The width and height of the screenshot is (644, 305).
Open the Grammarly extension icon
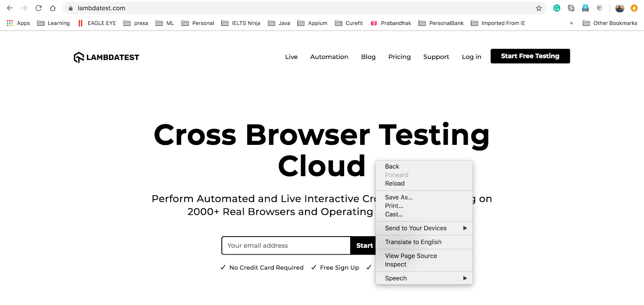[x=557, y=8]
